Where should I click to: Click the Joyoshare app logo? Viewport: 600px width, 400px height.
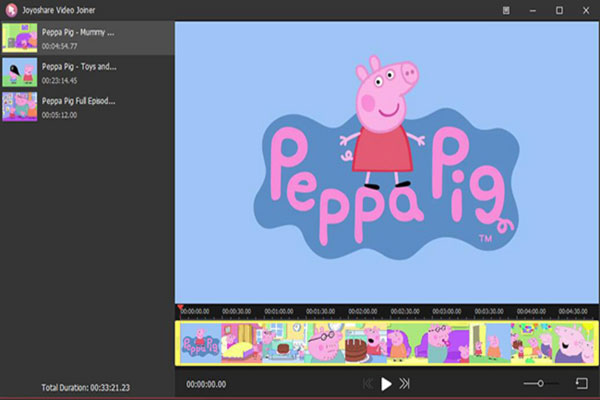coord(10,9)
